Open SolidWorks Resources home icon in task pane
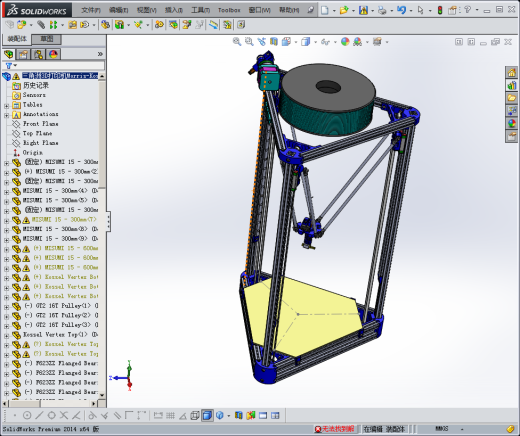Screen dimensions: 520x436 pos(512,72)
